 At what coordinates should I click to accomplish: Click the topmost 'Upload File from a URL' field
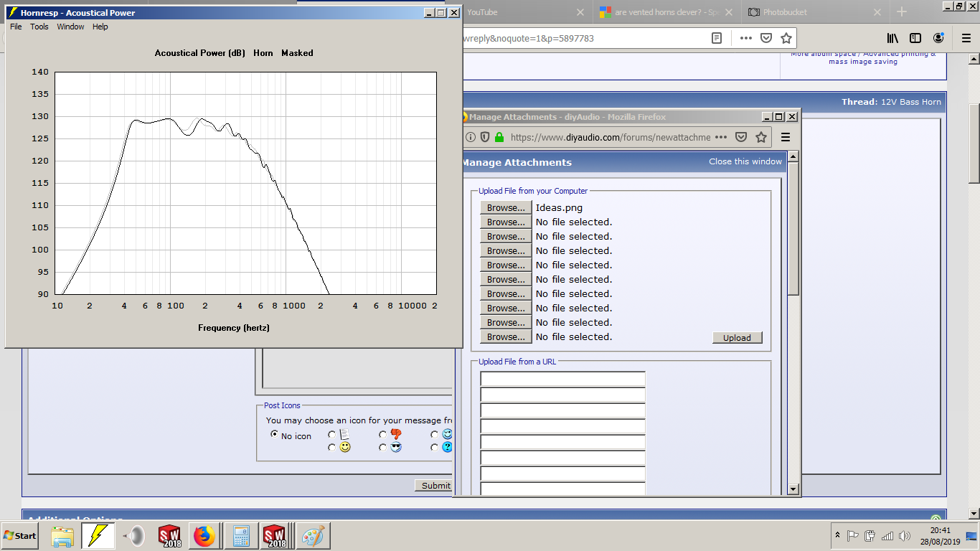pyautogui.click(x=562, y=379)
